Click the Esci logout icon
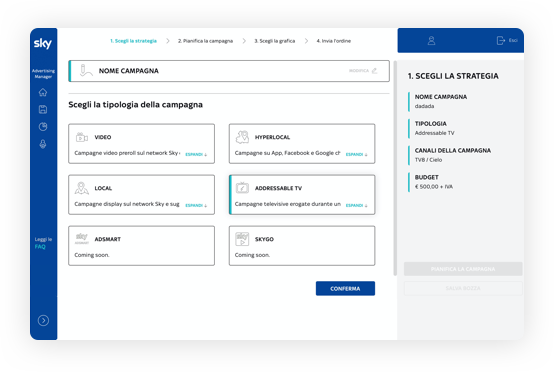Viewport: 554px width, 372px height. 501,41
